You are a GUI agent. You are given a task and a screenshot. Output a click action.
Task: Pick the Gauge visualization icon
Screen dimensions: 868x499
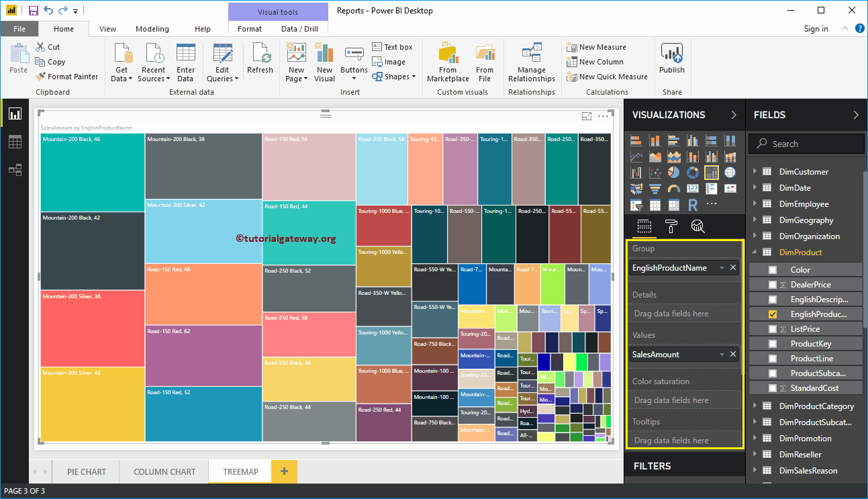(674, 189)
